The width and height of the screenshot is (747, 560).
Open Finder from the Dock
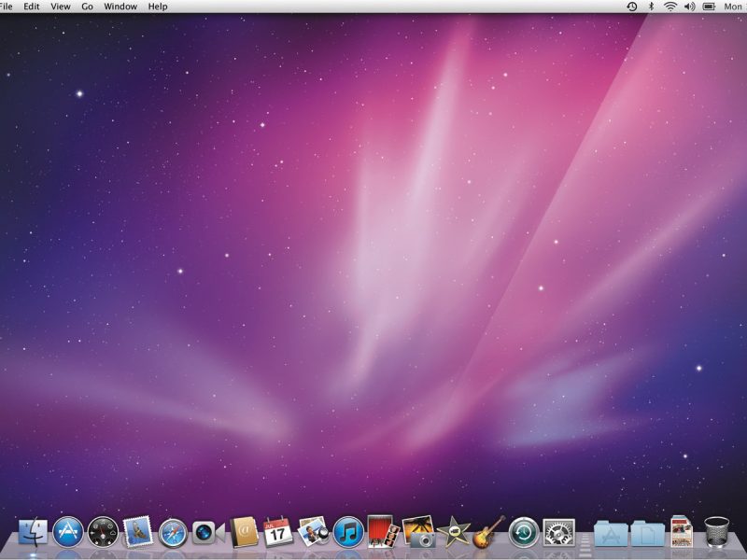pyautogui.click(x=33, y=533)
